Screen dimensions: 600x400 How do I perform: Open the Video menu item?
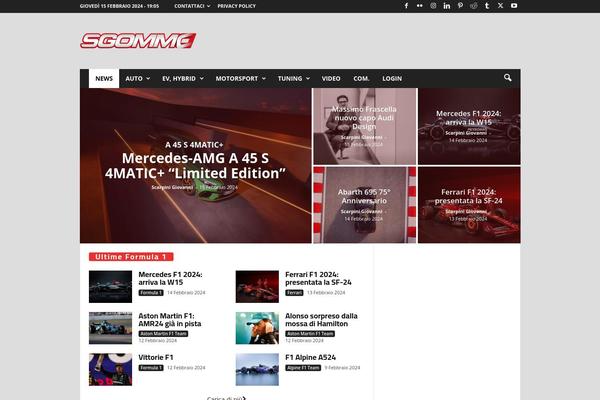[x=331, y=78]
